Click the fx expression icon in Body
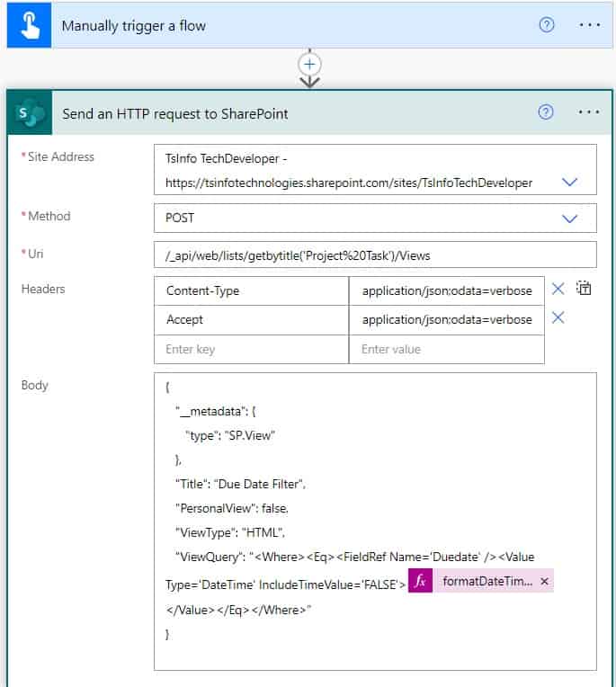Image resolution: width=616 pixels, height=687 pixels. click(420, 581)
